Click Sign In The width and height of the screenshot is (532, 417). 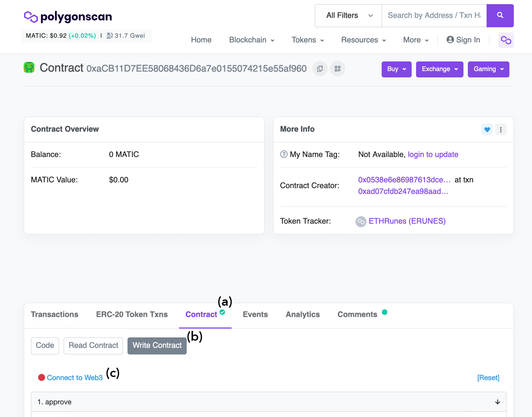point(463,40)
